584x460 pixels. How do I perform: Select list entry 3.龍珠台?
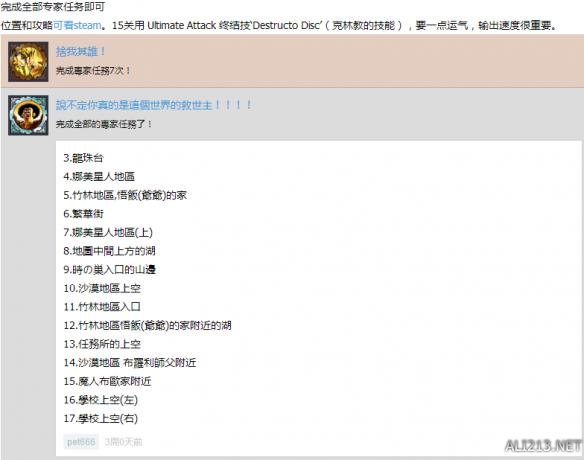click(83, 158)
